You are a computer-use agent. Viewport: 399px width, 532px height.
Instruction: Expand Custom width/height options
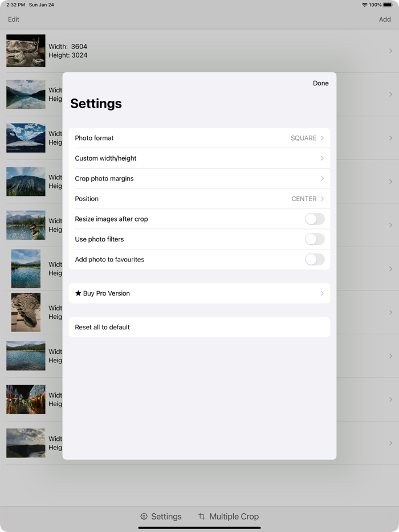(x=199, y=158)
